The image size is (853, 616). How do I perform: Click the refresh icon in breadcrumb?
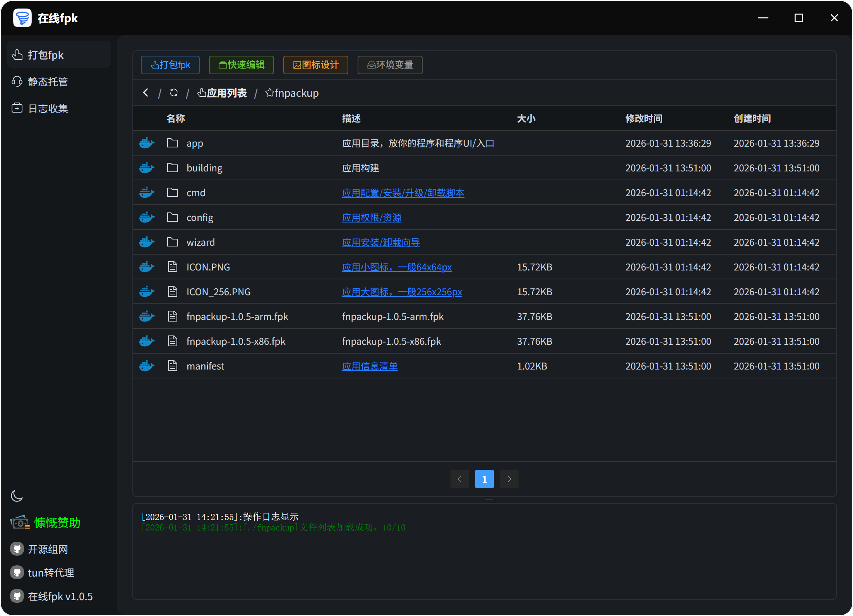[174, 93]
